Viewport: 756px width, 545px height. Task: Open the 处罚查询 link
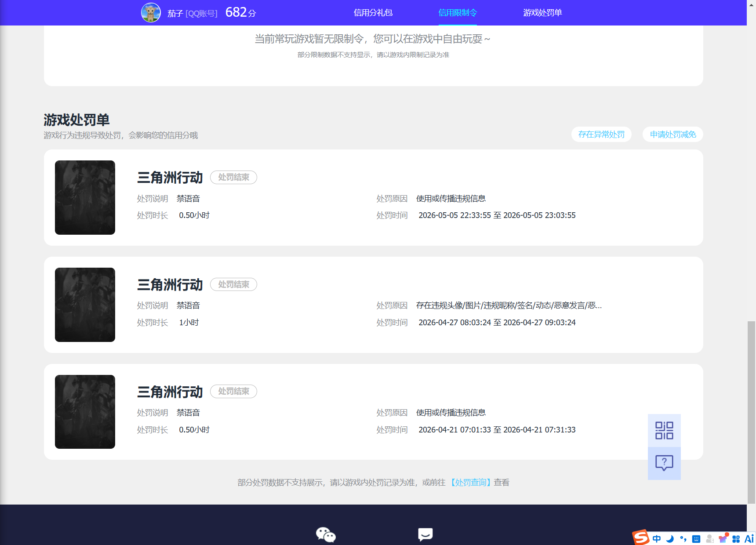[x=470, y=483]
